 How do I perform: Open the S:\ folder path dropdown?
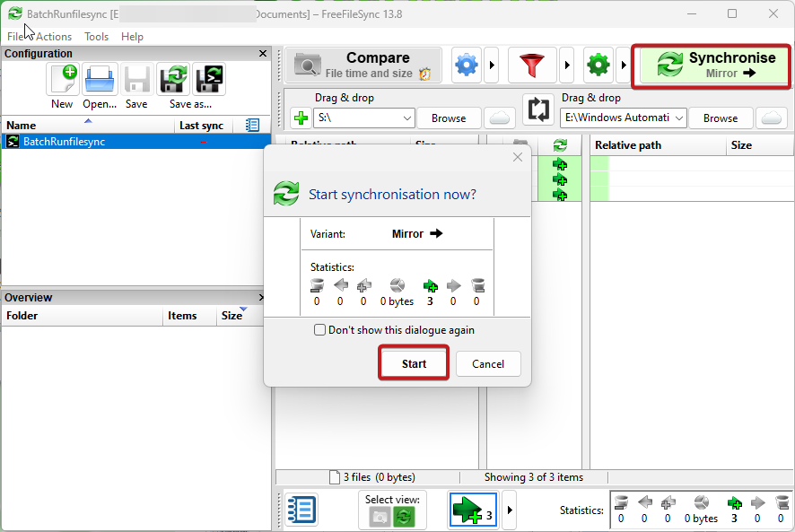tap(406, 118)
